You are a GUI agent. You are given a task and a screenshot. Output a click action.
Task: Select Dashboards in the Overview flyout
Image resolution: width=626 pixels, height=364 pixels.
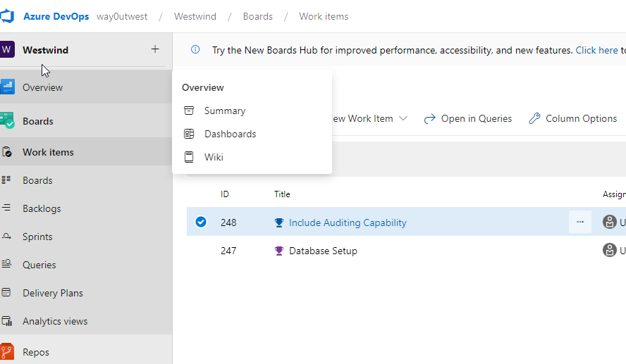230,134
